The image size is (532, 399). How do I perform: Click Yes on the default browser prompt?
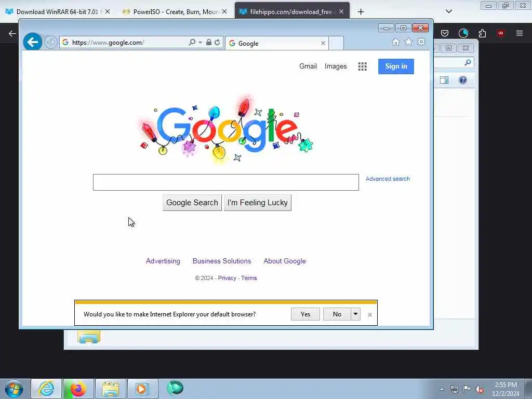point(305,314)
